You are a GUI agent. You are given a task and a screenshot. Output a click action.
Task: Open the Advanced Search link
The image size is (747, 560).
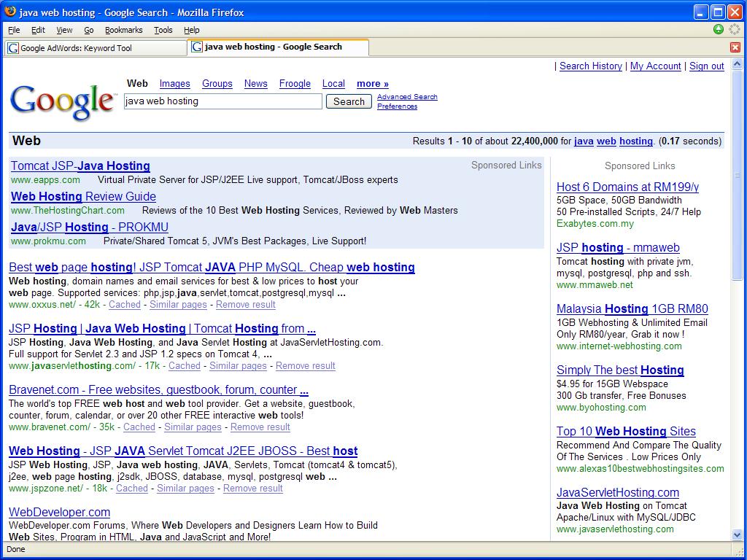pyautogui.click(x=407, y=97)
